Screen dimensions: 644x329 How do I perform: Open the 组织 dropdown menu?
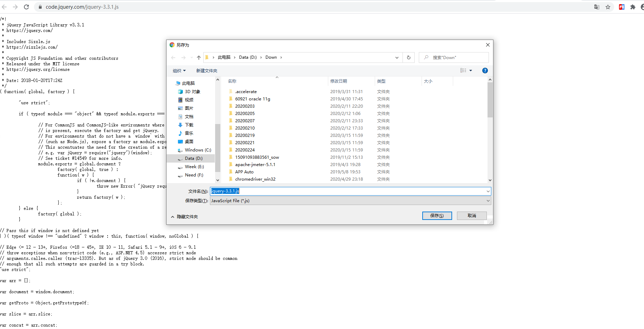(179, 71)
